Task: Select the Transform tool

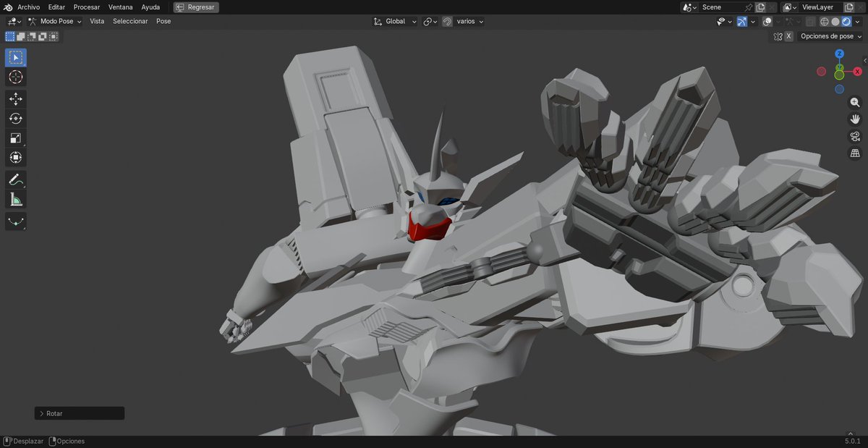Action: (15, 158)
